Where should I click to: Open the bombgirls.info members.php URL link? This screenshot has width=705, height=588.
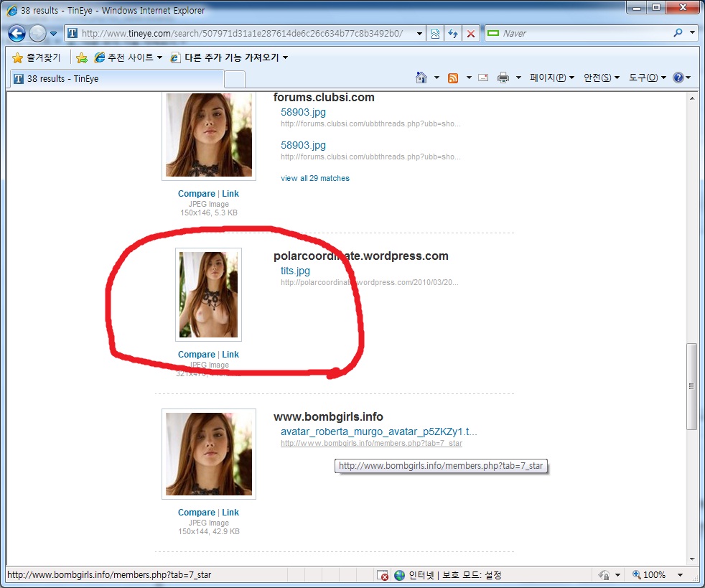coord(371,443)
